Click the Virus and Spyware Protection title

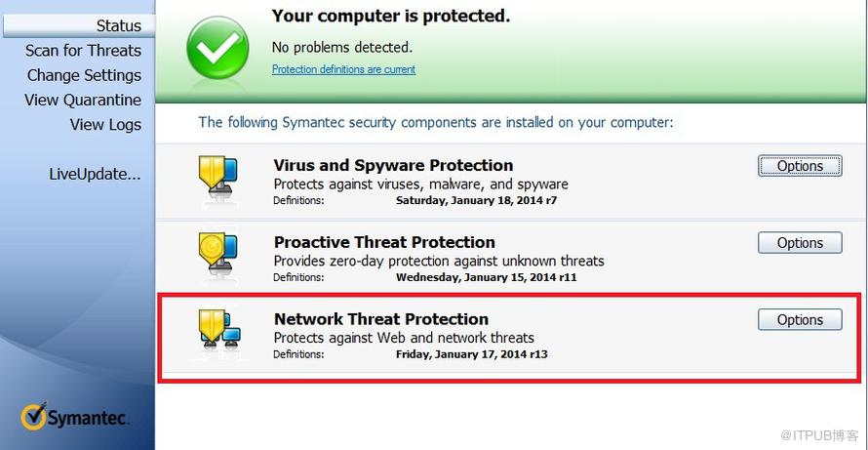[x=393, y=165]
